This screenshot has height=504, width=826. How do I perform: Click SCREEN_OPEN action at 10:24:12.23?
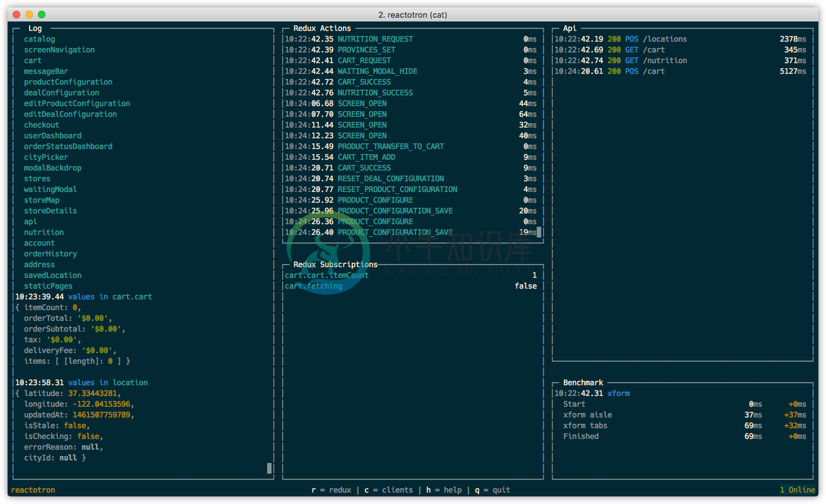[x=410, y=136]
